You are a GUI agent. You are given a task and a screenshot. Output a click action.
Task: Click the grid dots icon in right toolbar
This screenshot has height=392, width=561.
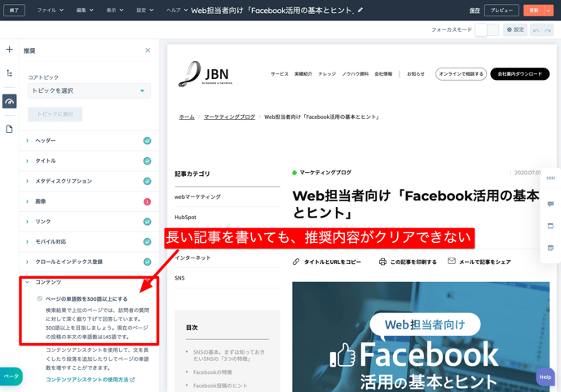pyautogui.click(x=550, y=178)
